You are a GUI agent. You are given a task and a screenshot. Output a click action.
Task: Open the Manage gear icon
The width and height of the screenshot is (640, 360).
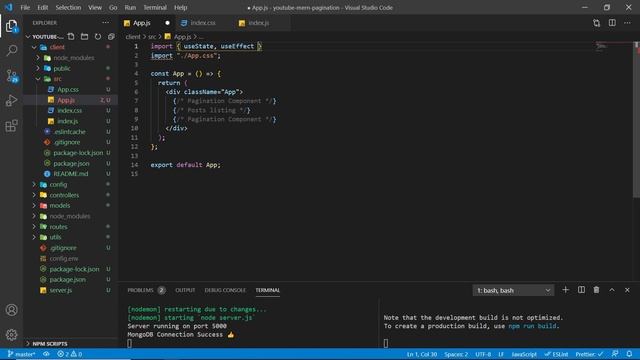tap(11, 335)
